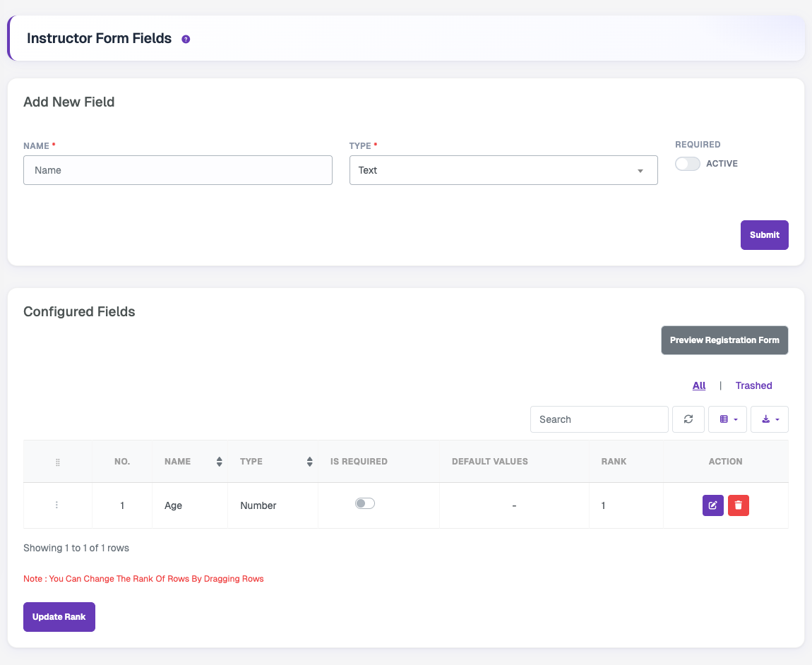The image size is (812, 665).
Task: Click the Update Rank button
Action: tap(59, 617)
